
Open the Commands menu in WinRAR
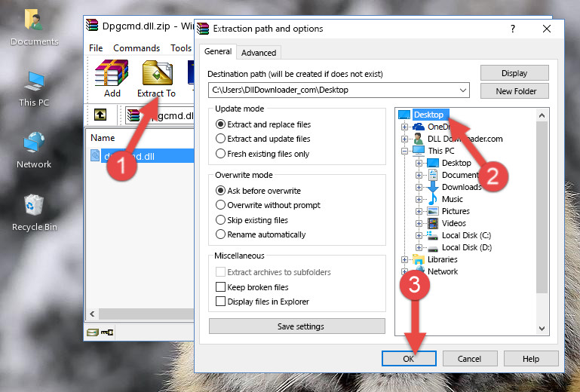click(137, 48)
